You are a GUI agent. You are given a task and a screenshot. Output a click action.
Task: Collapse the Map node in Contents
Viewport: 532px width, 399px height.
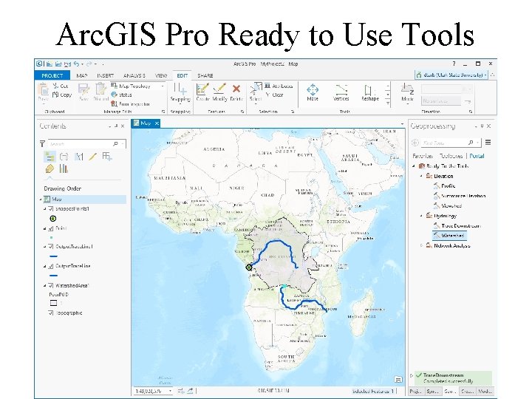pos(41,199)
